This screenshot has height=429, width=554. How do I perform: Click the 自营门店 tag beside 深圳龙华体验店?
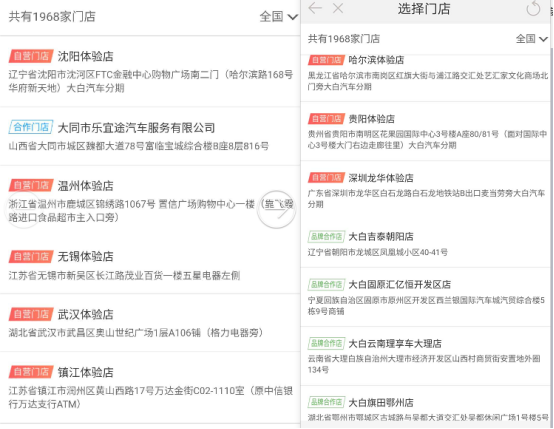(x=326, y=177)
